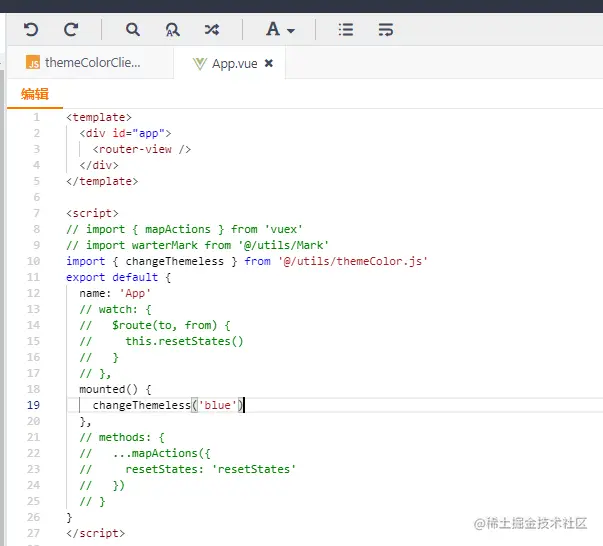Close the App.vue tab
This screenshot has height=546, width=603.
pyautogui.click(x=269, y=63)
